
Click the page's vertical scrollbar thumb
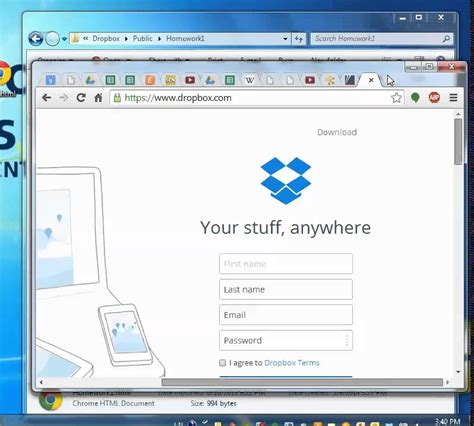tap(458, 141)
